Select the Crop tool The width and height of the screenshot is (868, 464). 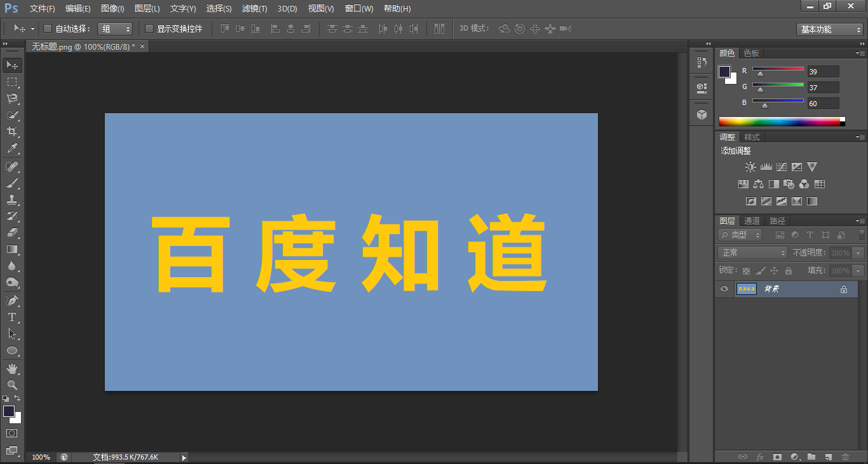pyautogui.click(x=12, y=132)
